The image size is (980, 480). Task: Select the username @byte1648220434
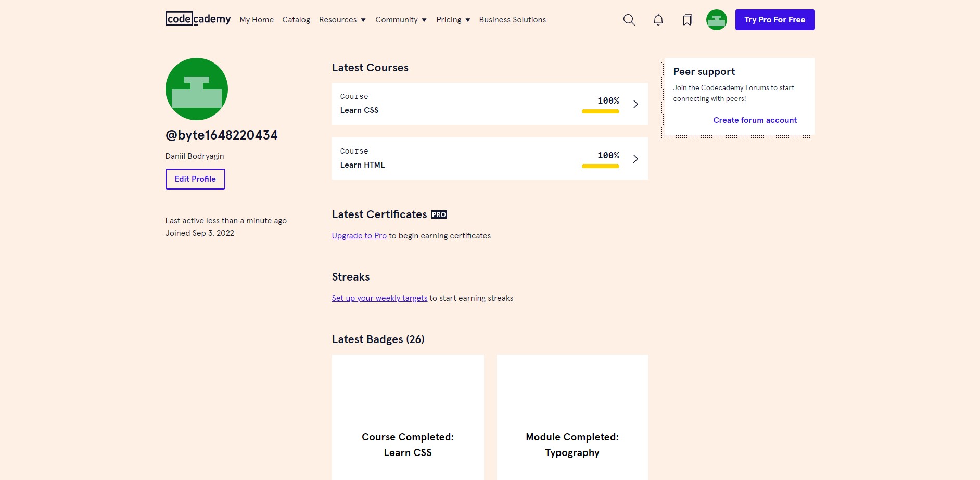221,135
